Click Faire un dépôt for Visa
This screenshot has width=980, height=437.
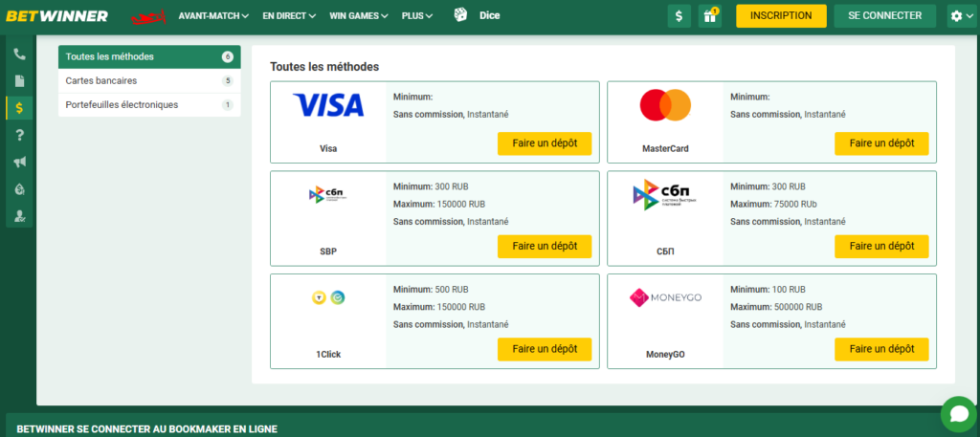tap(545, 143)
